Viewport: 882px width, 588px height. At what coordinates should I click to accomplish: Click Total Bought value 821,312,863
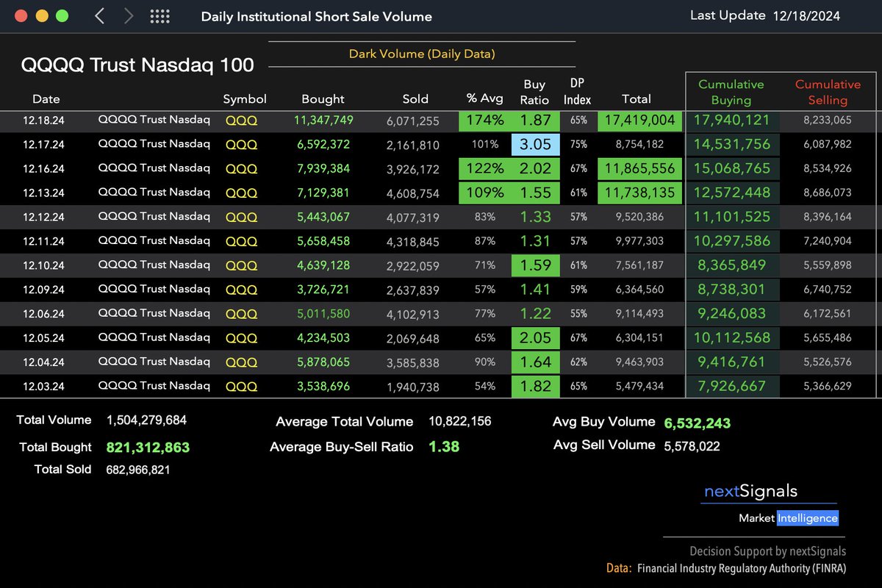point(148,447)
